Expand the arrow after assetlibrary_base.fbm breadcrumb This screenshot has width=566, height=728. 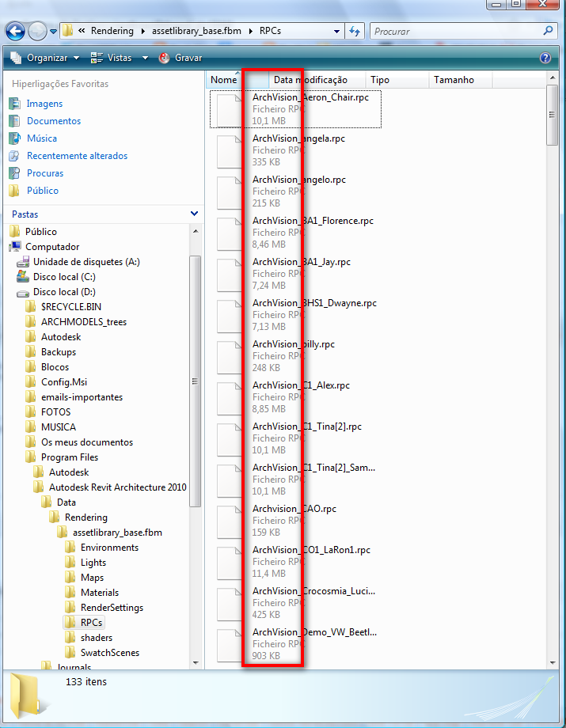pyautogui.click(x=251, y=31)
